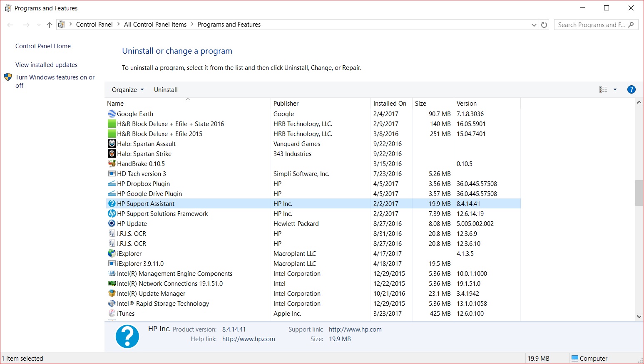The height and width of the screenshot is (364, 644).
Task: Click the up-to-parent-folder arrow
Action: pyautogui.click(x=49, y=25)
